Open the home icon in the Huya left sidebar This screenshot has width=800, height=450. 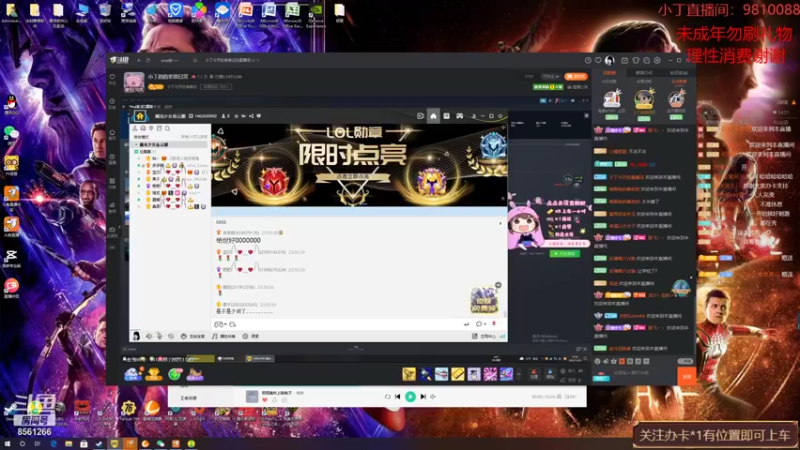click(112, 133)
